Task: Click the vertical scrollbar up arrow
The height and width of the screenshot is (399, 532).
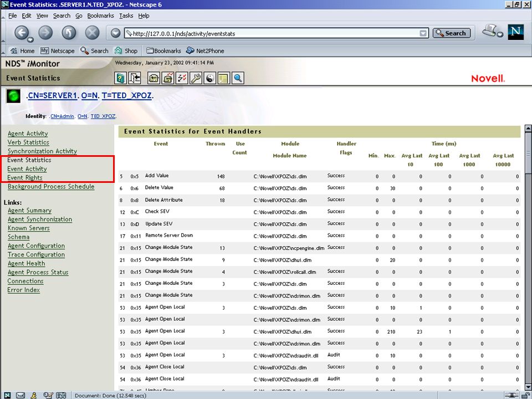Action: pyautogui.click(x=528, y=129)
